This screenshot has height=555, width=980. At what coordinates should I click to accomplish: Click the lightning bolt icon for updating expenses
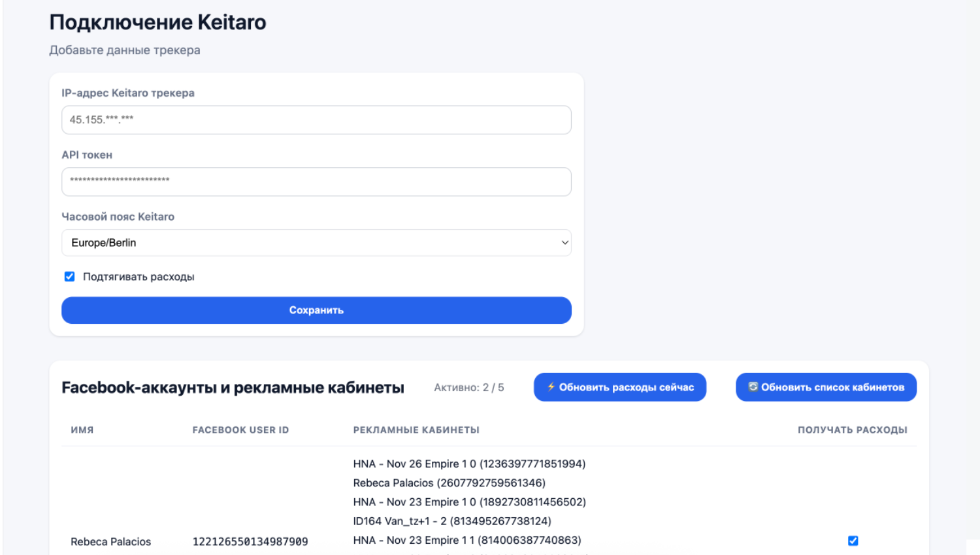point(551,387)
